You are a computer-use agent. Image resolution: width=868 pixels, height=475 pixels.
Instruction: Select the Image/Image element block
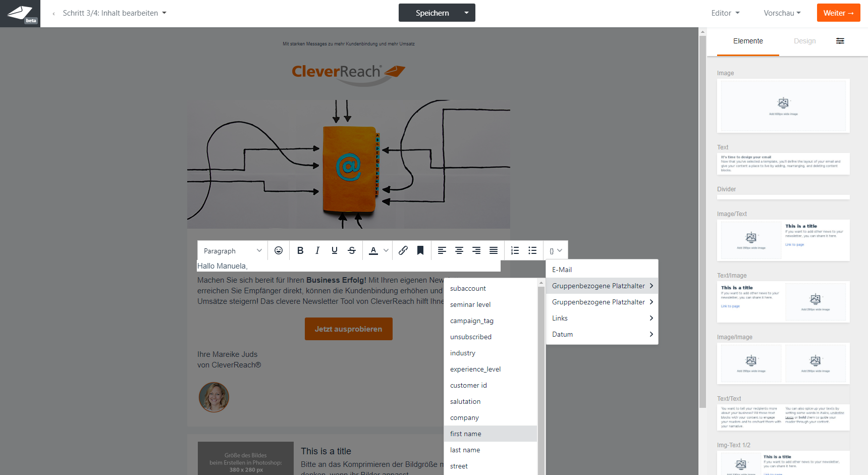(x=783, y=363)
